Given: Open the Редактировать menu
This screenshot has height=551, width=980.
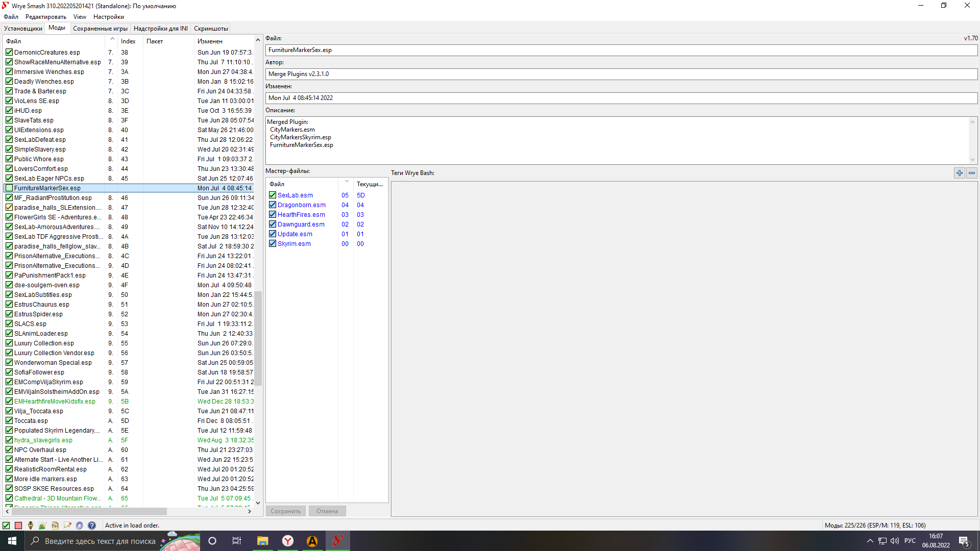Looking at the screenshot, I should point(46,17).
